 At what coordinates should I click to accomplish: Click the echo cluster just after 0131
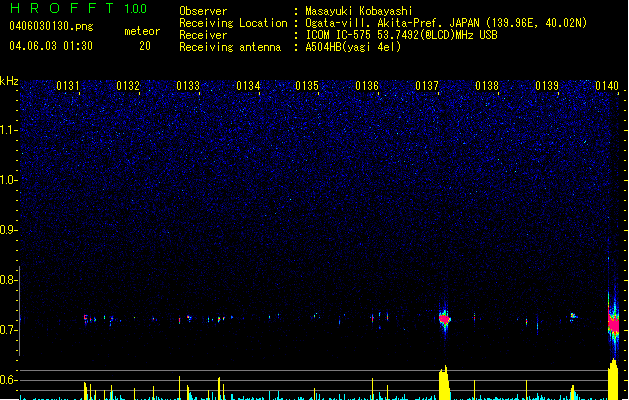click(x=90, y=319)
